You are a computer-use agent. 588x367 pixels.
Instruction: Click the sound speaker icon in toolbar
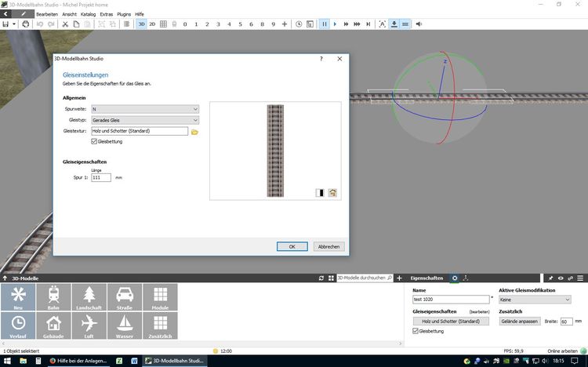click(x=419, y=24)
